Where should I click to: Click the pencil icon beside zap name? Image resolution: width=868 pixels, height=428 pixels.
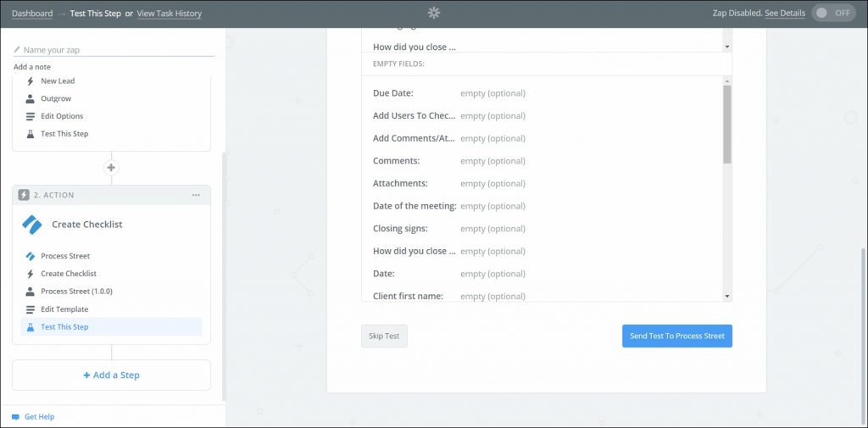(x=17, y=50)
